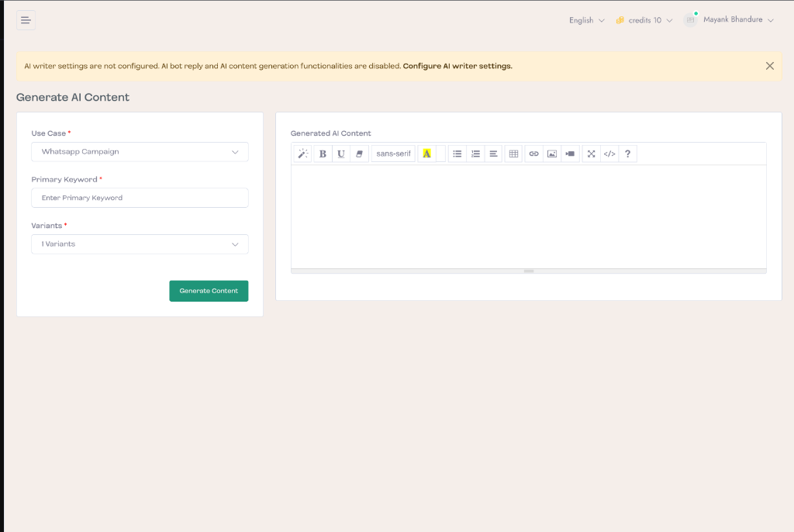
Task: Click the magic wand style icon
Action: (x=303, y=154)
